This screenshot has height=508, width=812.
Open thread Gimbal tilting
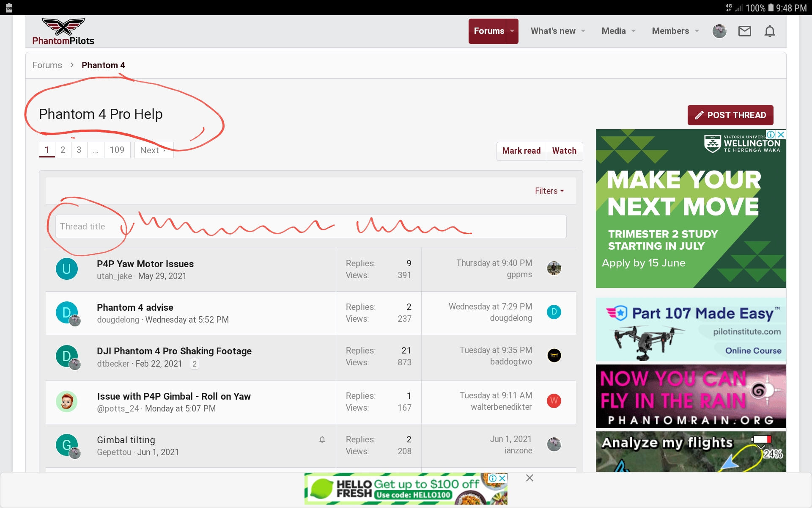pyautogui.click(x=126, y=440)
